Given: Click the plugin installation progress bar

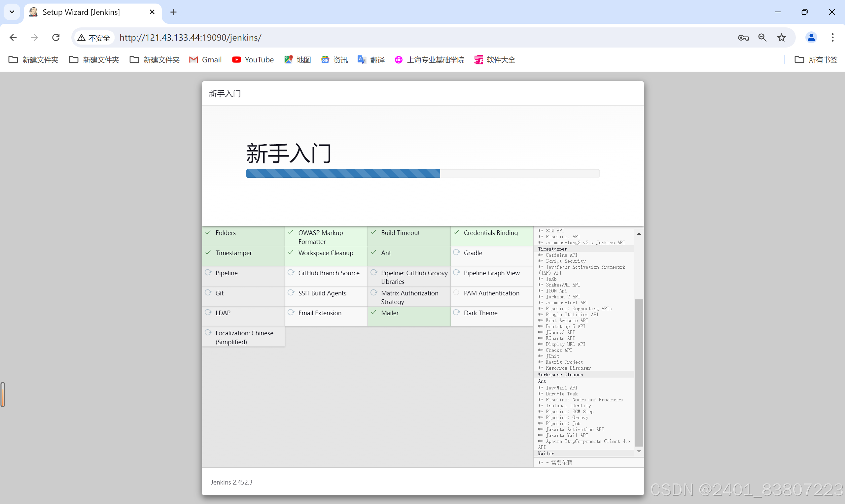Looking at the screenshot, I should pyautogui.click(x=422, y=173).
